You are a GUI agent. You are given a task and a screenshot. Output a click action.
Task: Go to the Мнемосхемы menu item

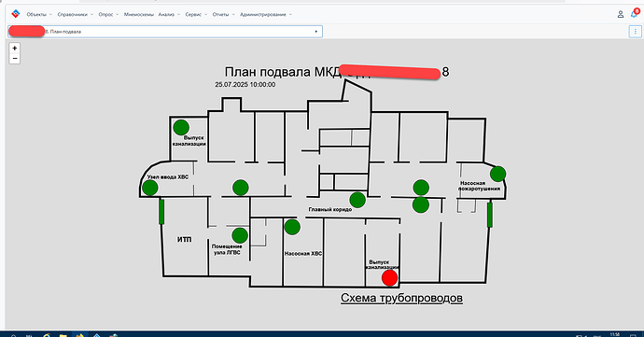138,14
